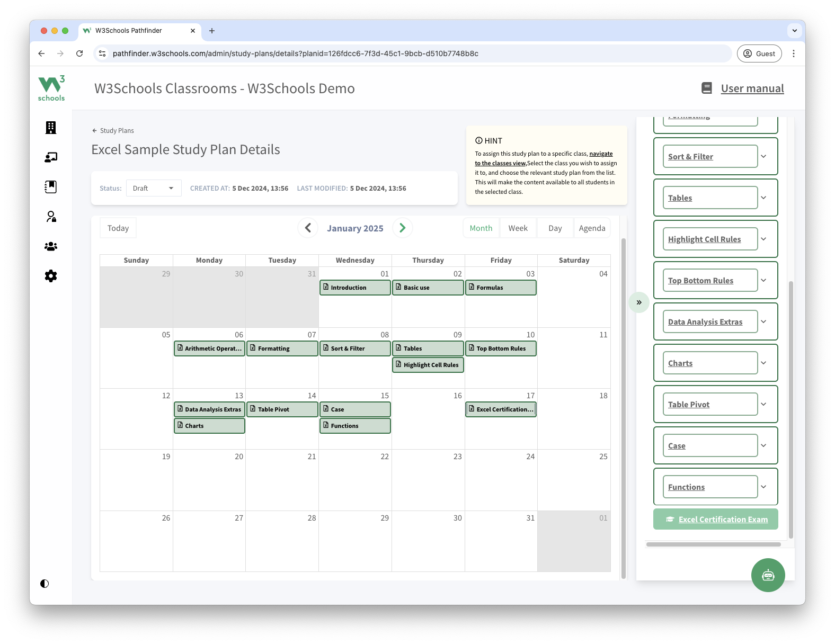Expand the Charts module chevron
The image size is (835, 644).
click(763, 363)
